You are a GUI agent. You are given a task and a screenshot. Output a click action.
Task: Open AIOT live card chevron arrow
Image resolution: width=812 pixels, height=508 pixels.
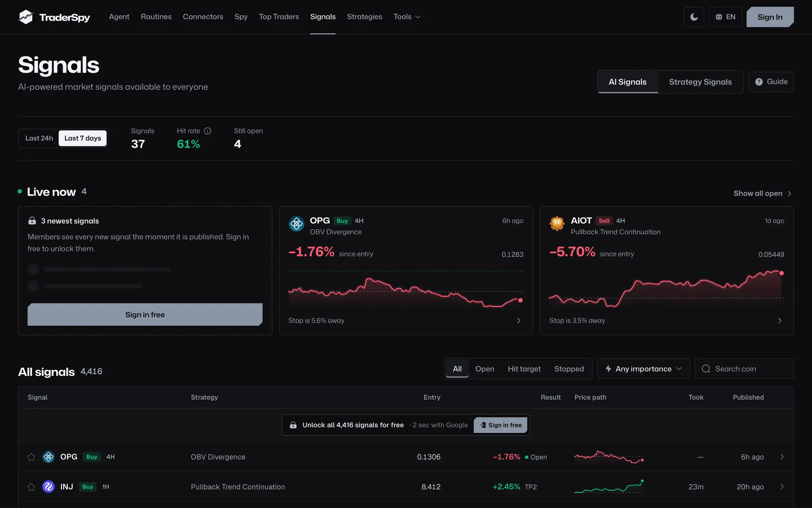(779, 320)
